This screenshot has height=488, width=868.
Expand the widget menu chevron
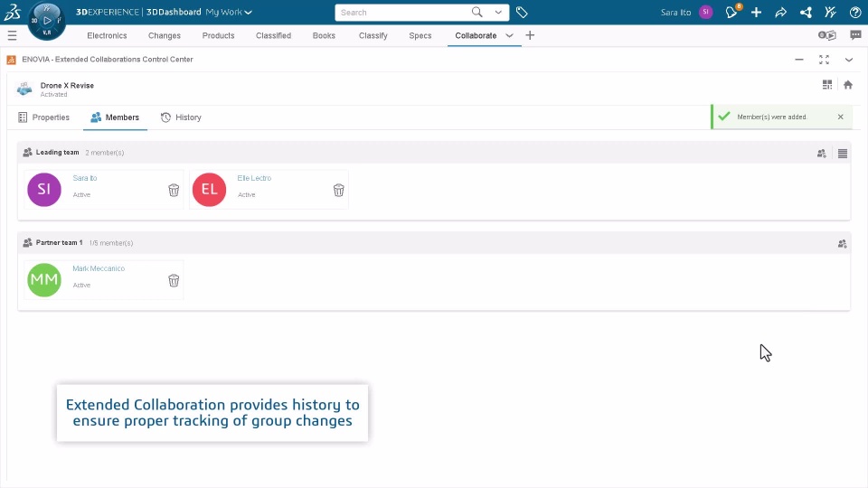pyautogui.click(x=849, y=60)
